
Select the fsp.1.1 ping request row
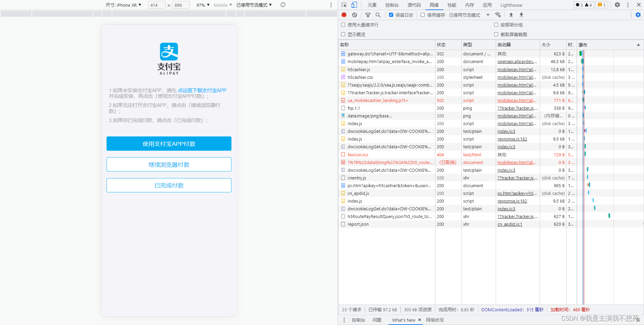tap(491, 108)
